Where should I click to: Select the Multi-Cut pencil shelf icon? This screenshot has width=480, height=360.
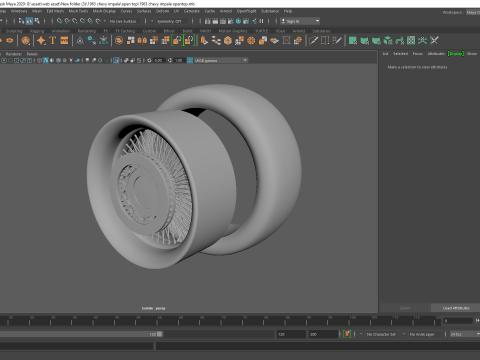(x=313, y=41)
